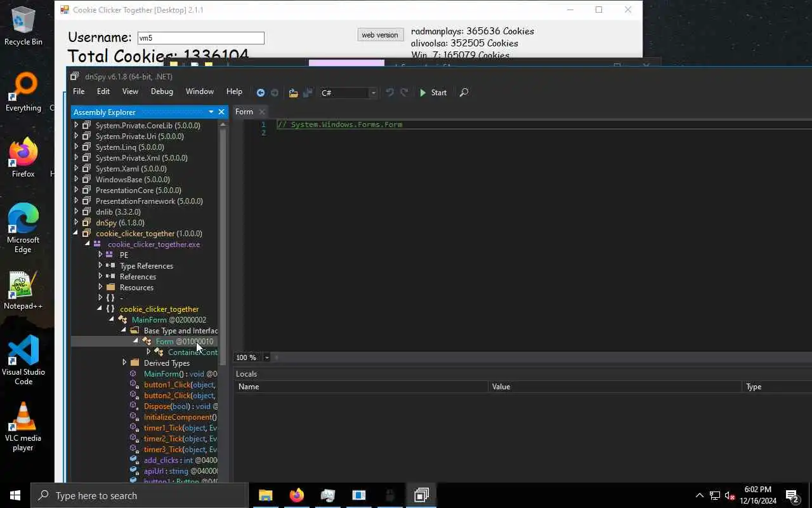812x508 pixels.
Task: Click the Username input field
Action: 200,38
